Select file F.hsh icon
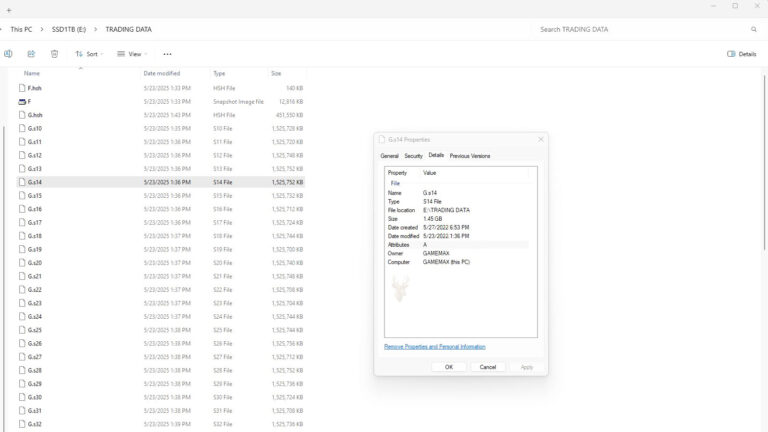768x432 pixels. [22, 88]
